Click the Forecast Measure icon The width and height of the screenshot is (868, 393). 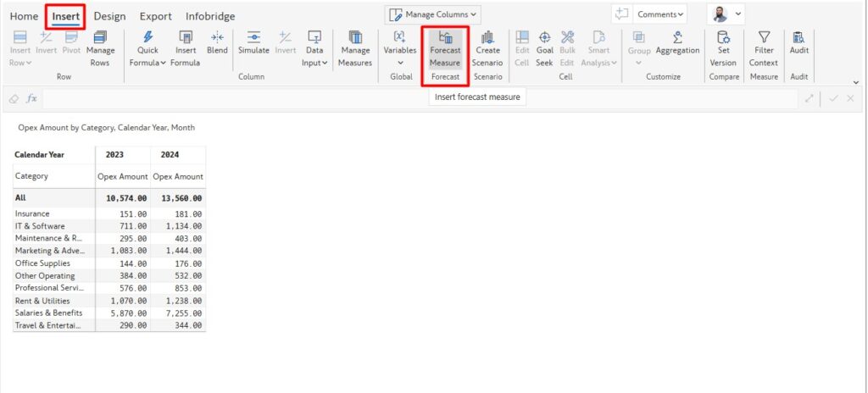(x=444, y=37)
